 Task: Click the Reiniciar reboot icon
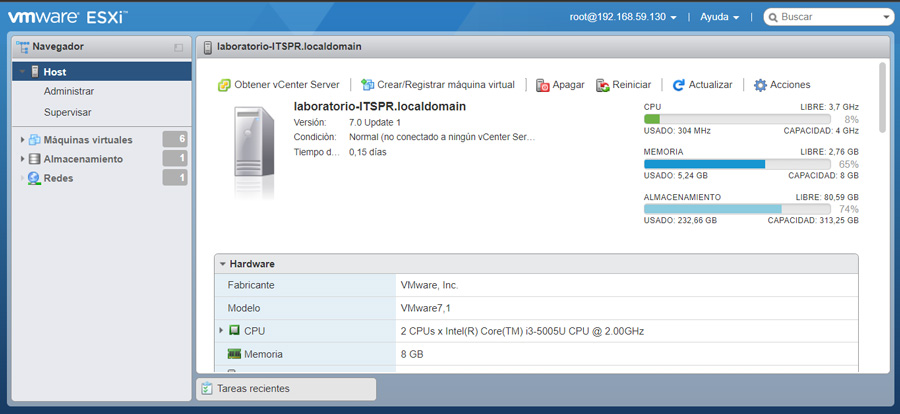tap(603, 85)
